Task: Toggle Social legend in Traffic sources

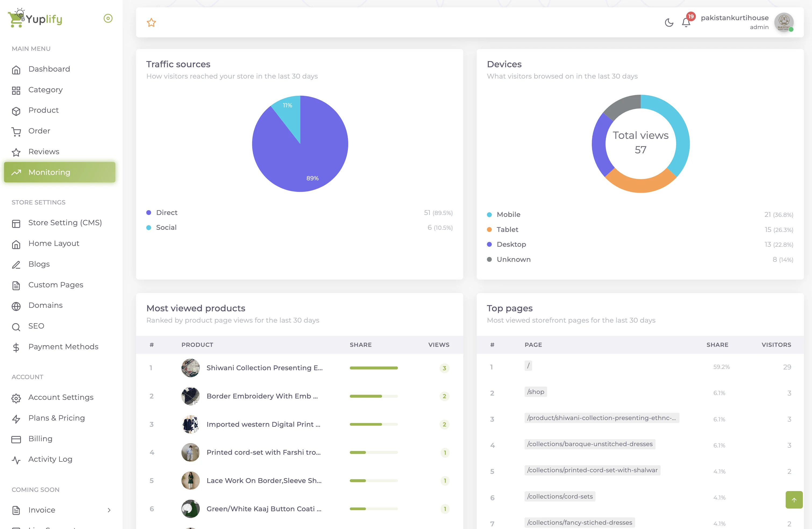Action: click(161, 227)
